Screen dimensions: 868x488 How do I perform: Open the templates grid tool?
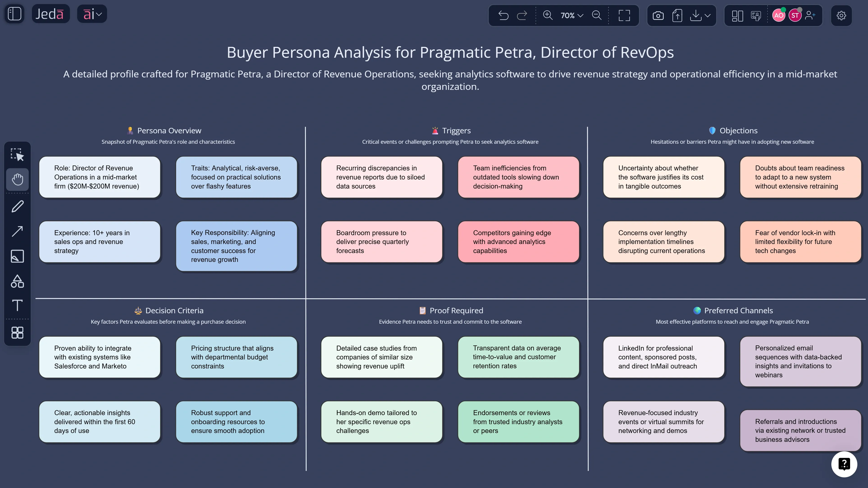17,333
